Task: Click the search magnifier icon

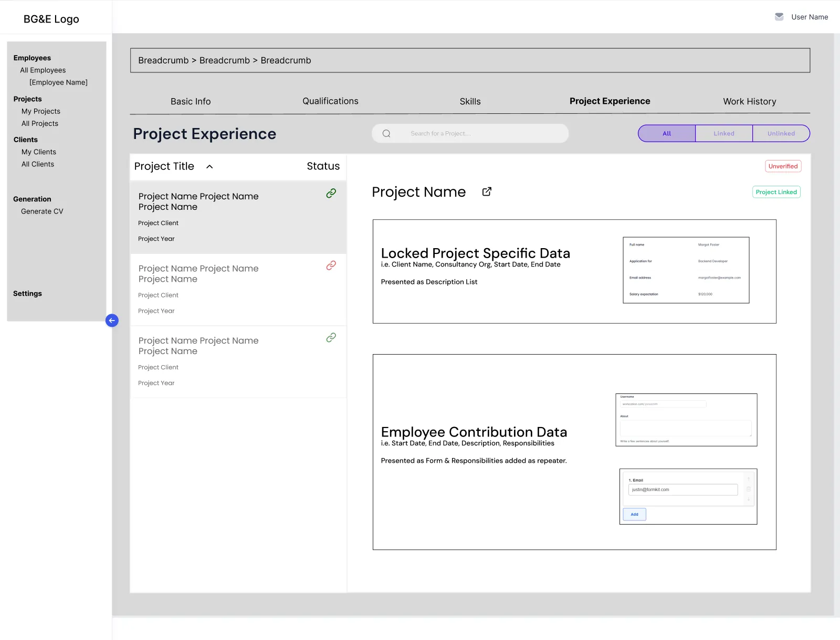Action: point(386,134)
